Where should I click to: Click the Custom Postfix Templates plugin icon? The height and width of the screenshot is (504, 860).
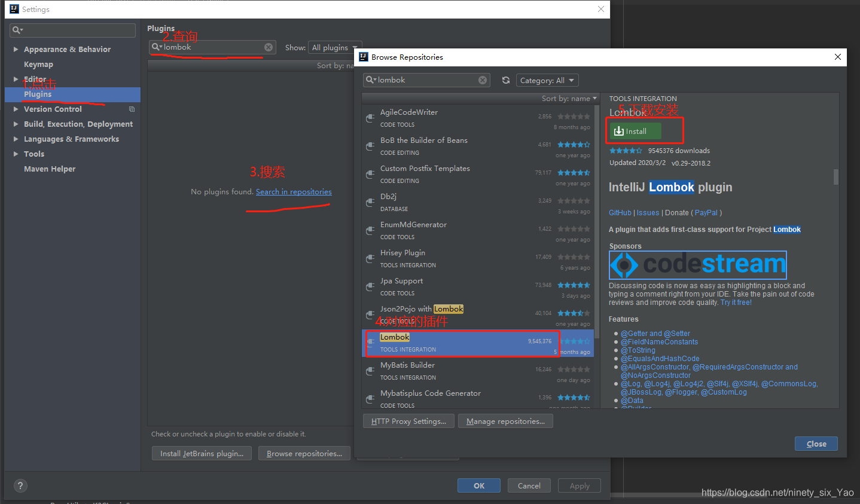pyautogui.click(x=371, y=174)
